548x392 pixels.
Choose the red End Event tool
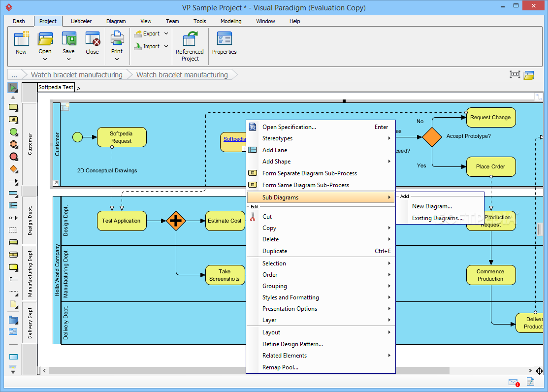14,156
